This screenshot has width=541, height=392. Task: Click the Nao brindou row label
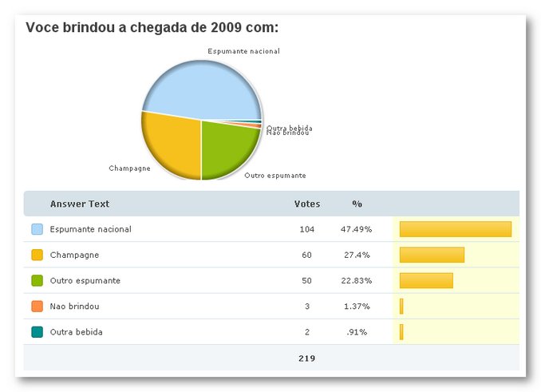coord(74,307)
